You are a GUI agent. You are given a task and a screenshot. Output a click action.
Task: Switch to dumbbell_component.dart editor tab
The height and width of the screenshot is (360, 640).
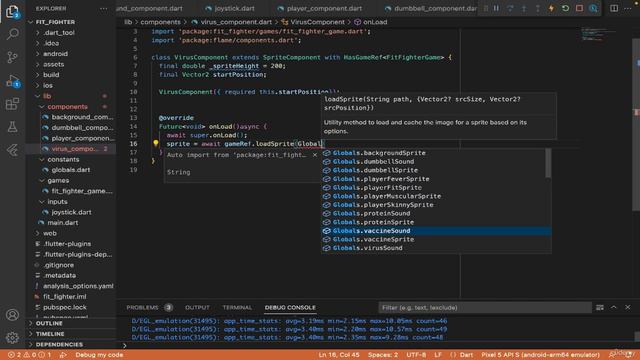pos(431,8)
